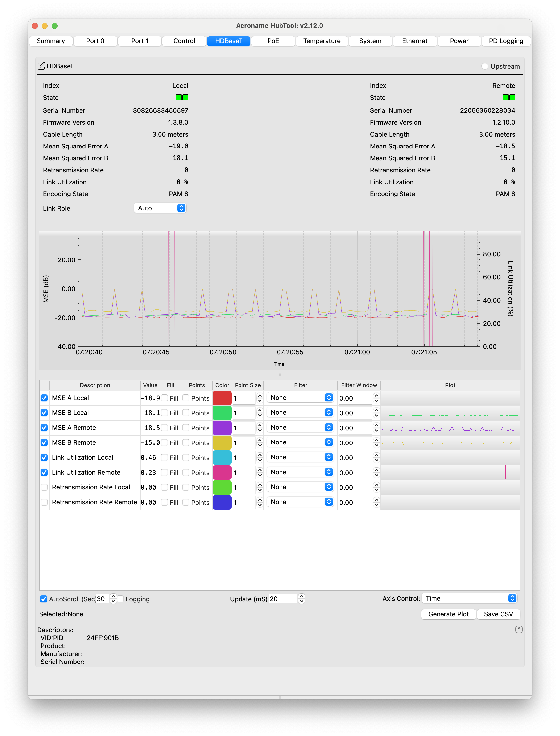Image resolution: width=560 pixels, height=736 pixels.
Task: Open Filter dropdown for MSE B Remote
Action: pyautogui.click(x=300, y=442)
